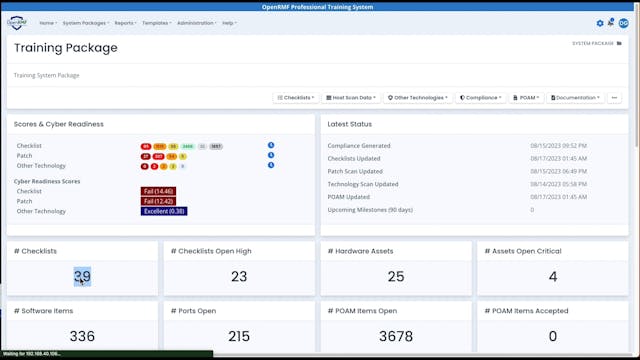Click the dark red 27 badge in Patch row
Image resolution: width=640 pixels, height=360 pixels.
146,156
